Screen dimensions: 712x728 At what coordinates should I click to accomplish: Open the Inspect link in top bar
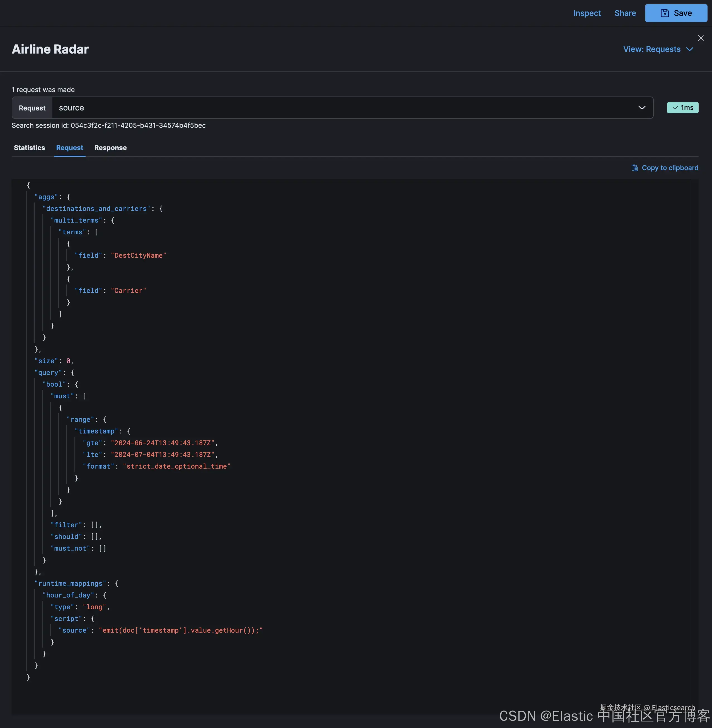tap(587, 13)
